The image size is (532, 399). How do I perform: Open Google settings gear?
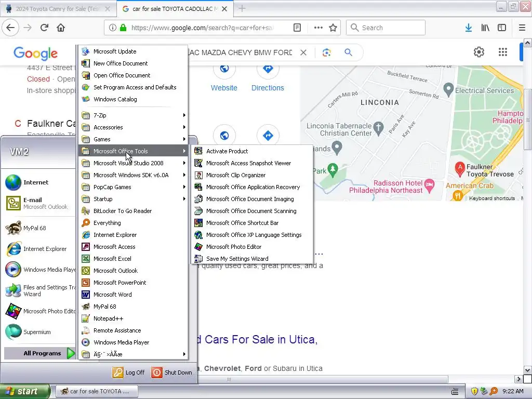(x=478, y=52)
